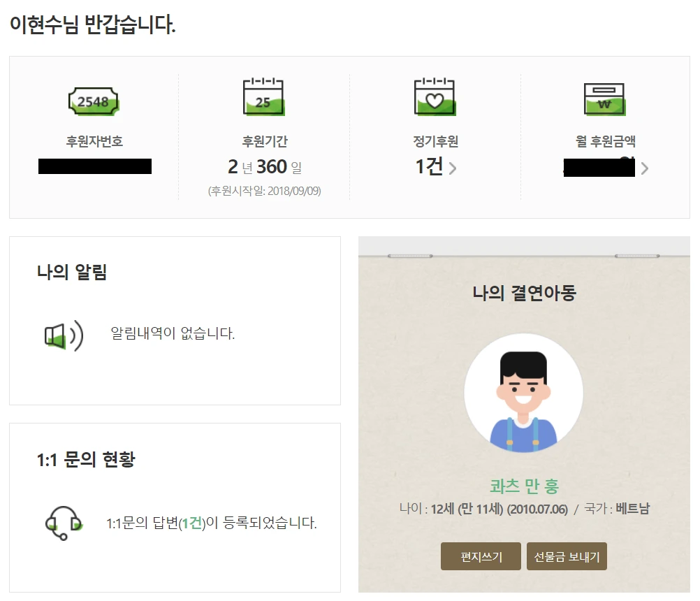Click the 정기후원 heart calendar icon
The height and width of the screenshot is (601, 700).
pos(436,98)
